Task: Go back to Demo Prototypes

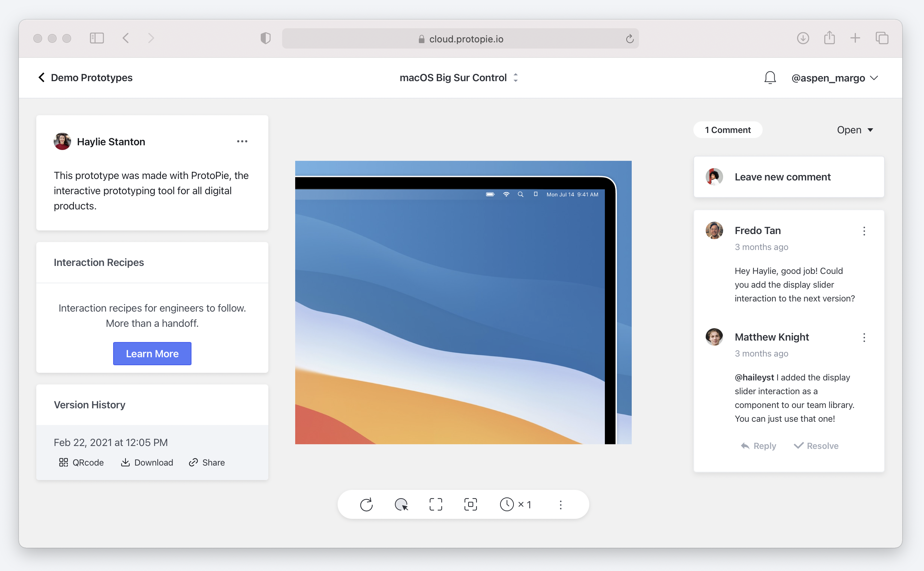Action: tap(86, 78)
